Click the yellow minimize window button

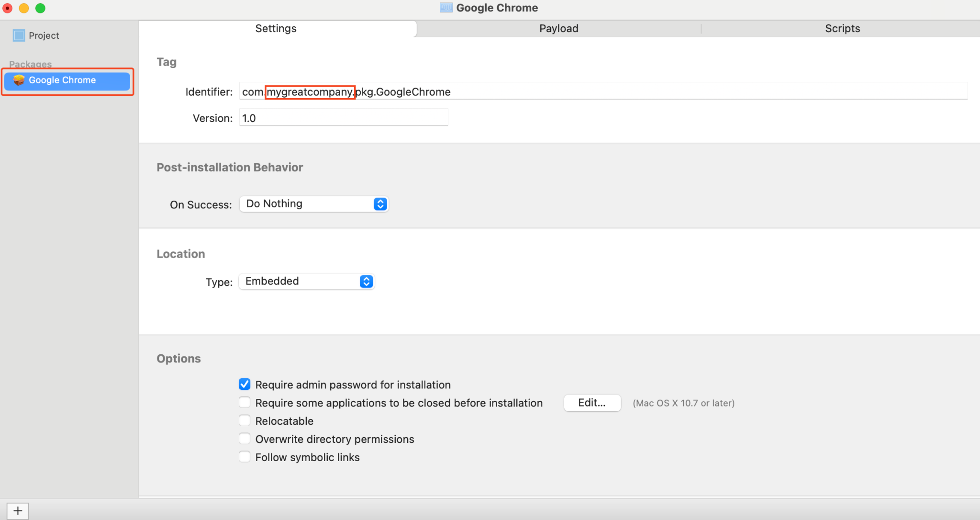(24, 8)
